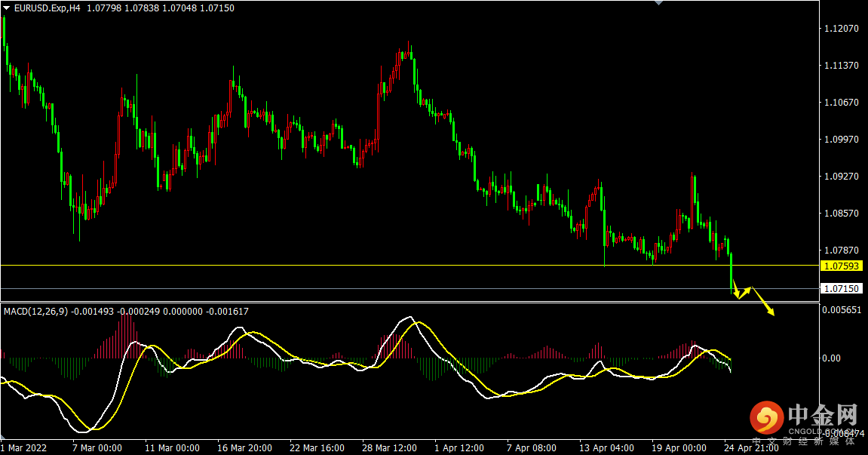This screenshot has height=455, width=868.
Task: Click the 13 Apr 04:00 time label
Action: [606, 447]
